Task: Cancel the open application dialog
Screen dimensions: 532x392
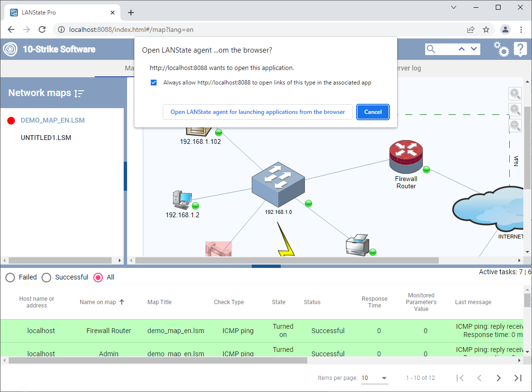Action: 373,112
